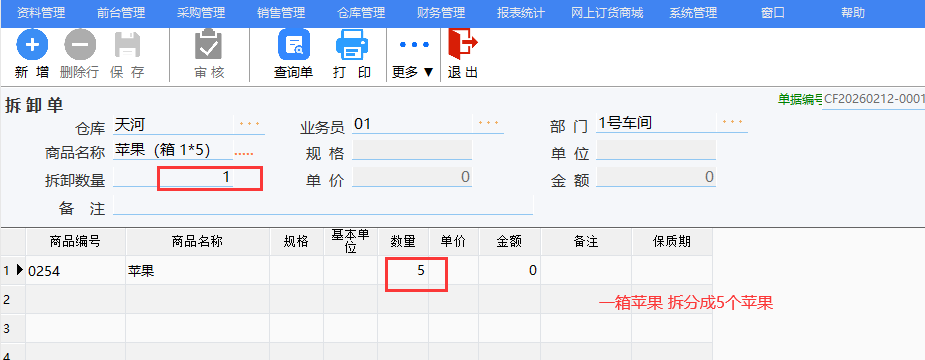This screenshot has width=925, height=360.
Task: Click the 仓库 field's ellipsis lookup button
Action: pyautogui.click(x=250, y=124)
